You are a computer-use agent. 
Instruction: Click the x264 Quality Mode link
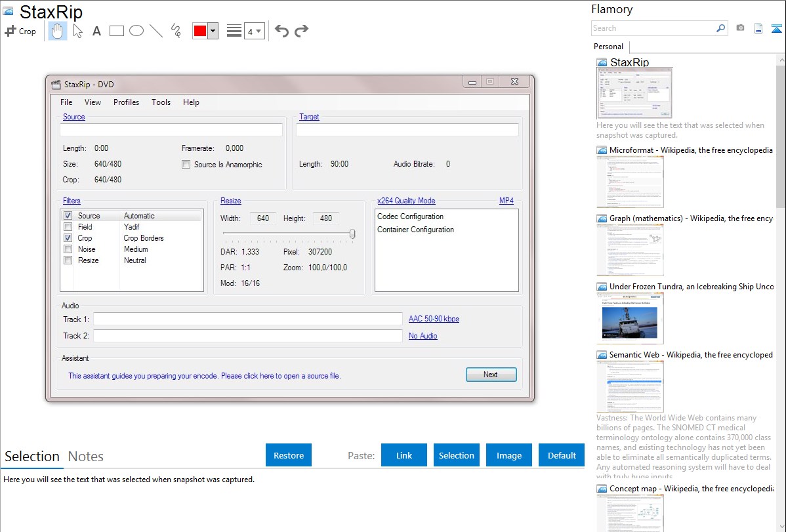click(x=406, y=201)
